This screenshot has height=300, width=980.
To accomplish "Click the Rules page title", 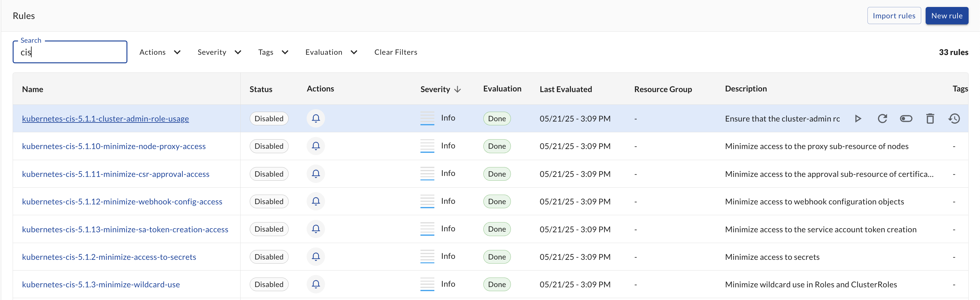I will coord(24,16).
